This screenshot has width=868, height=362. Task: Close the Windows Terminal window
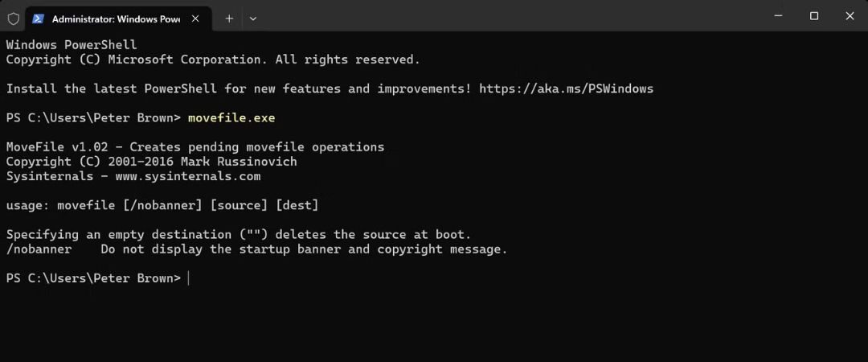[x=850, y=16]
